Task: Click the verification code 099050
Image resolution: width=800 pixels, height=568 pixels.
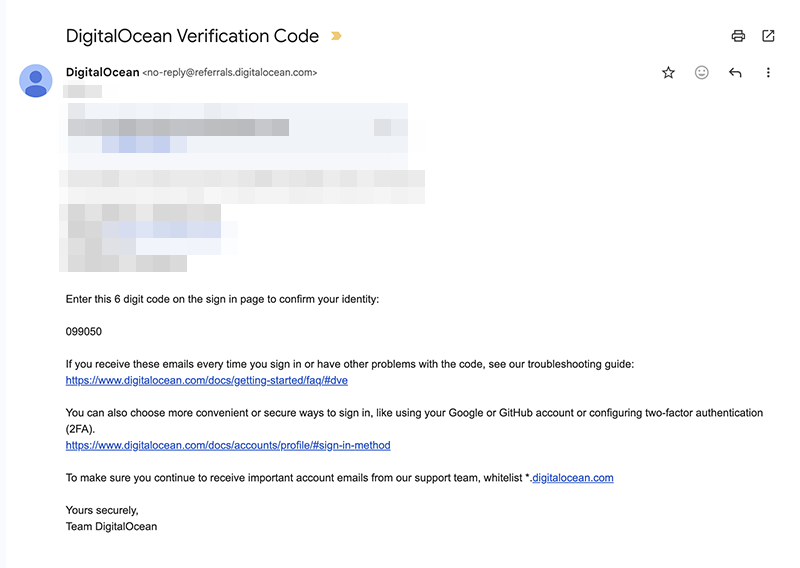Action: (84, 332)
